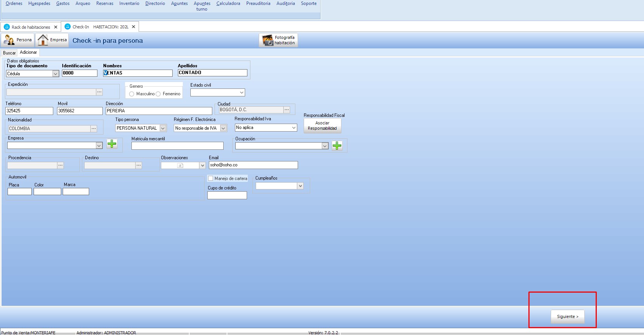Select the Femenino gender option
Screen dimensions: 644x335
(158, 94)
